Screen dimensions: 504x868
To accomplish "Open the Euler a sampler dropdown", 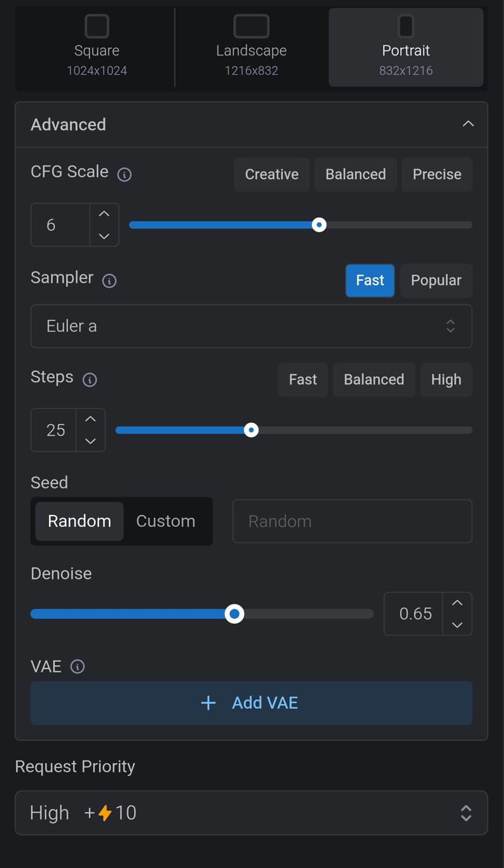I will tap(251, 326).
